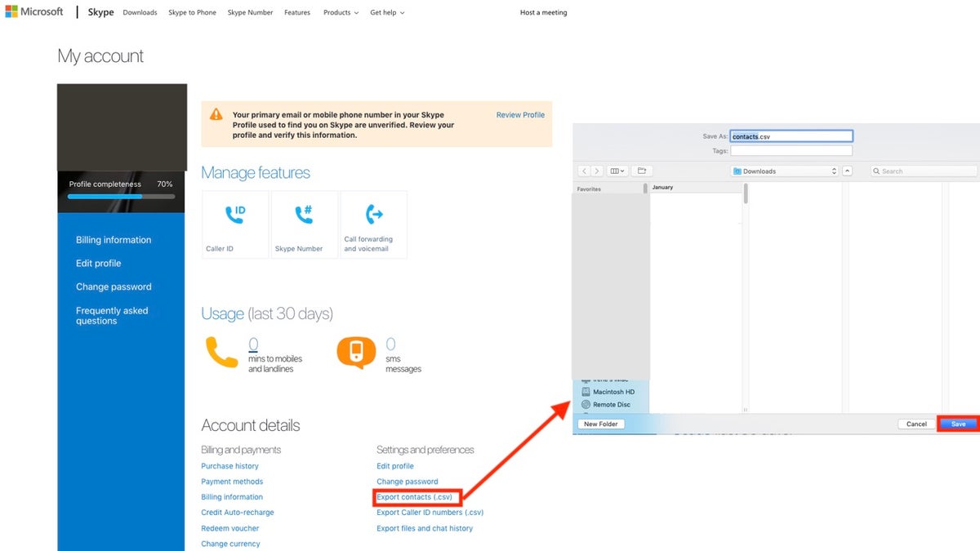980x551 pixels.
Task: Click the forward navigation arrow in the save dialog
Action: click(x=597, y=171)
